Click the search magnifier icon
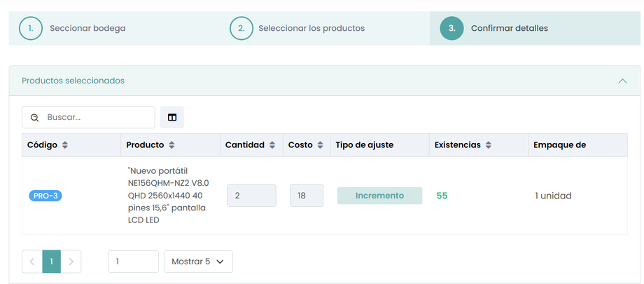This screenshot has height=284, width=644. [x=34, y=118]
